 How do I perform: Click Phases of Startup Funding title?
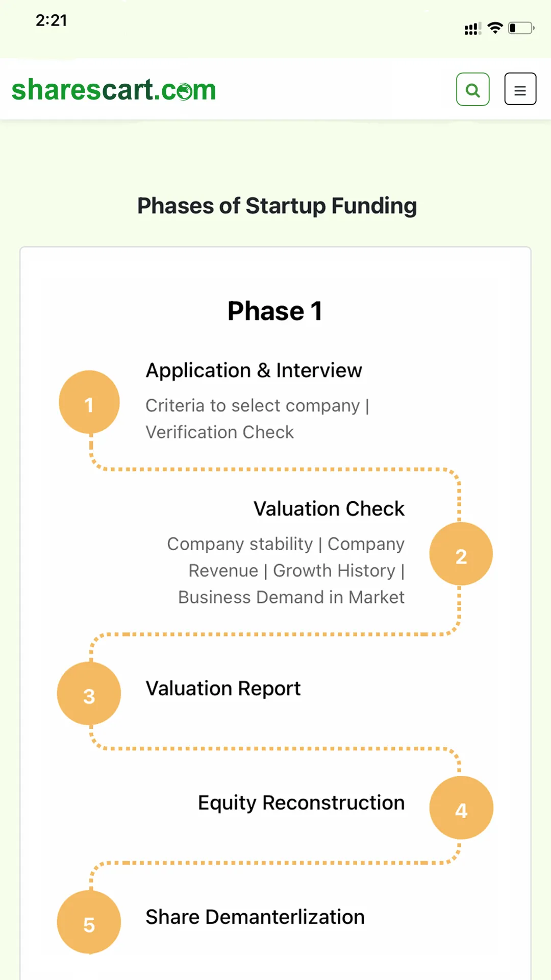pyautogui.click(x=277, y=206)
